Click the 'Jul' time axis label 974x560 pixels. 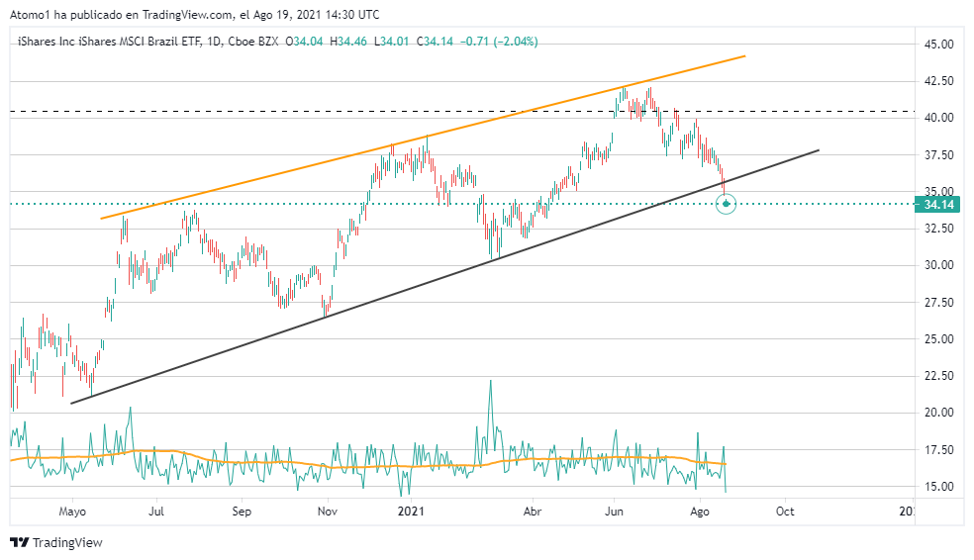[x=156, y=512]
